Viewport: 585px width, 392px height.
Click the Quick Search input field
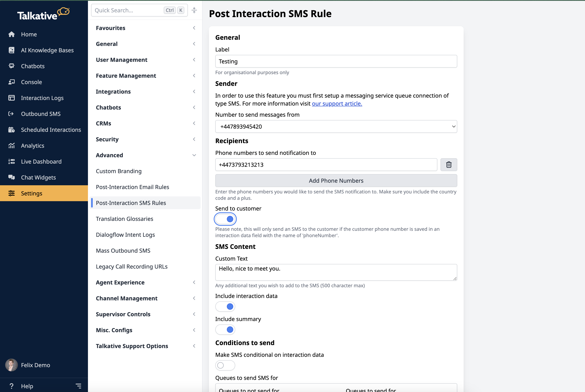pos(128,10)
